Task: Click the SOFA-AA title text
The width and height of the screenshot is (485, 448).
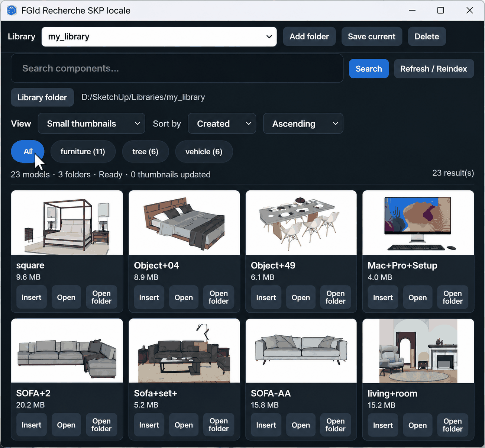Action: point(271,393)
